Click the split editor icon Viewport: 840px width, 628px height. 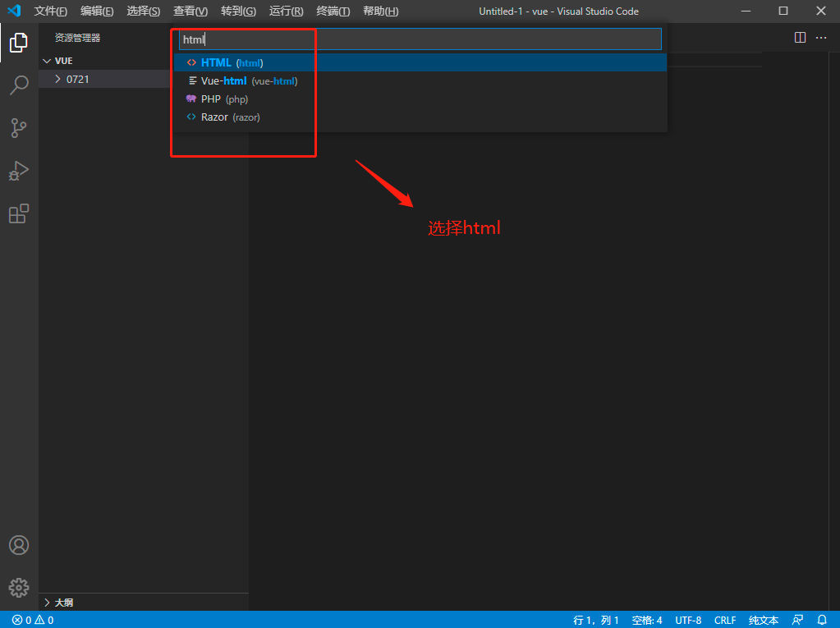coord(800,38)
